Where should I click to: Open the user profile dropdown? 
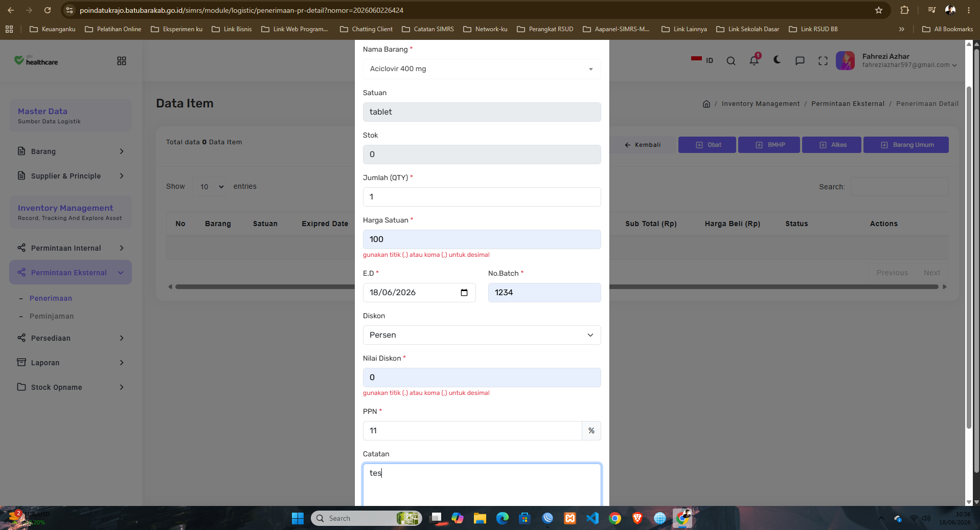coord(897,60)
